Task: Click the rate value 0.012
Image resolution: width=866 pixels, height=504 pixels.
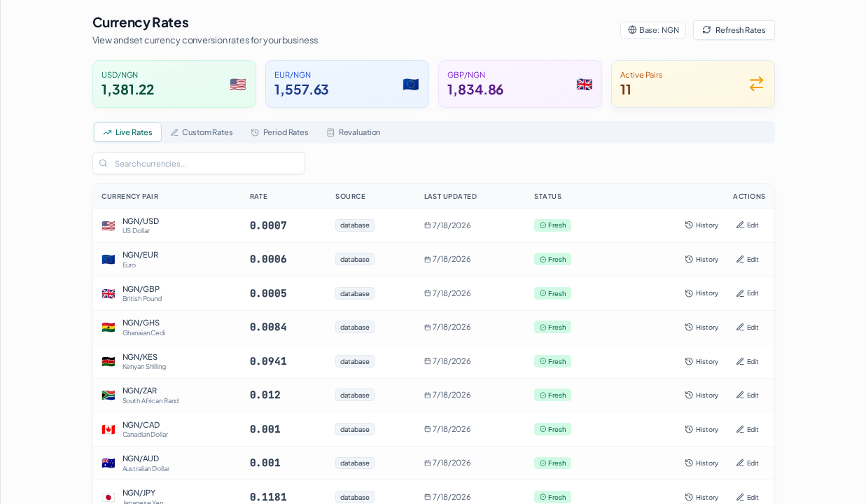Action: coord(265,395)
